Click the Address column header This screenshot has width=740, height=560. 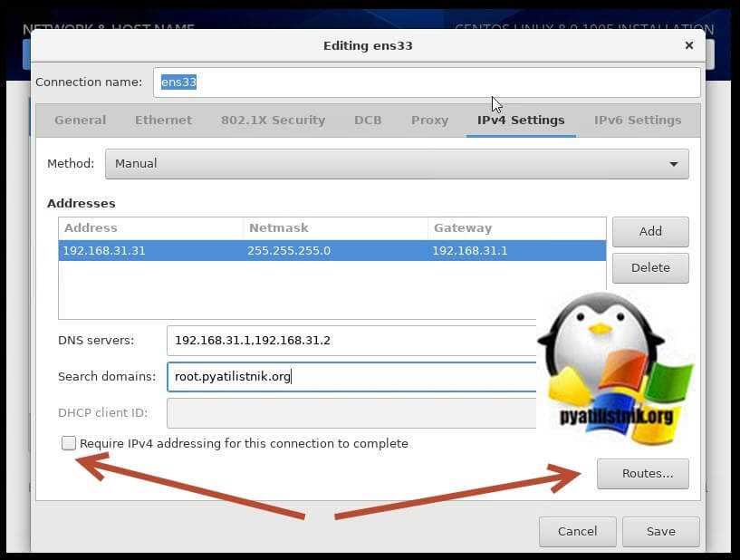(150, 228)
